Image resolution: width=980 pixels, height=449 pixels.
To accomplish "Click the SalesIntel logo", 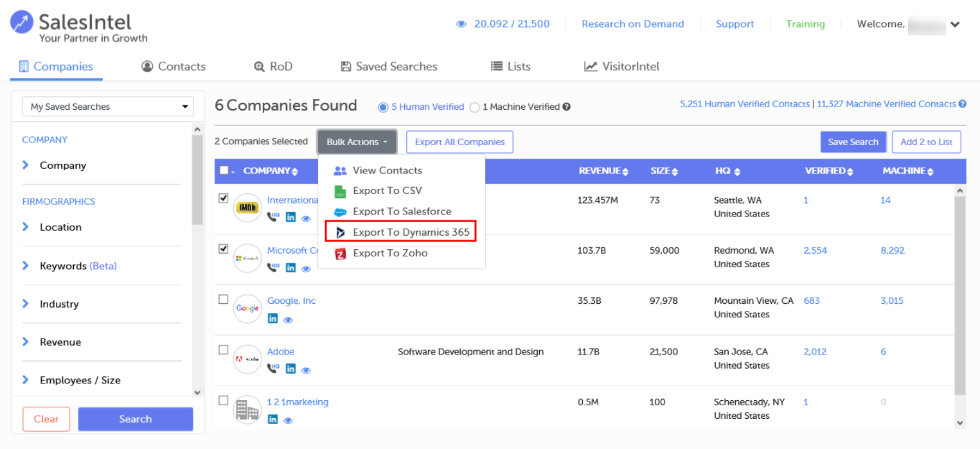I will [x=79, y=27].
